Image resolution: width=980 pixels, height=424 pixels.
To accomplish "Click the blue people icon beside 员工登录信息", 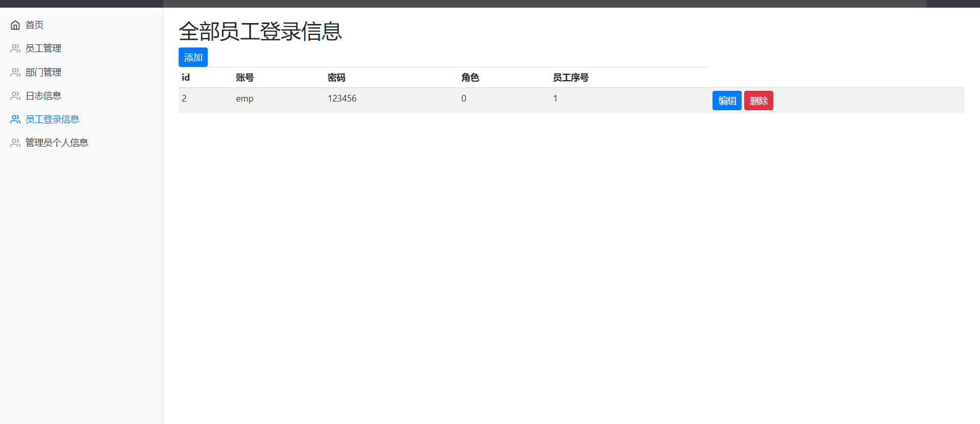I will point(15,119).
